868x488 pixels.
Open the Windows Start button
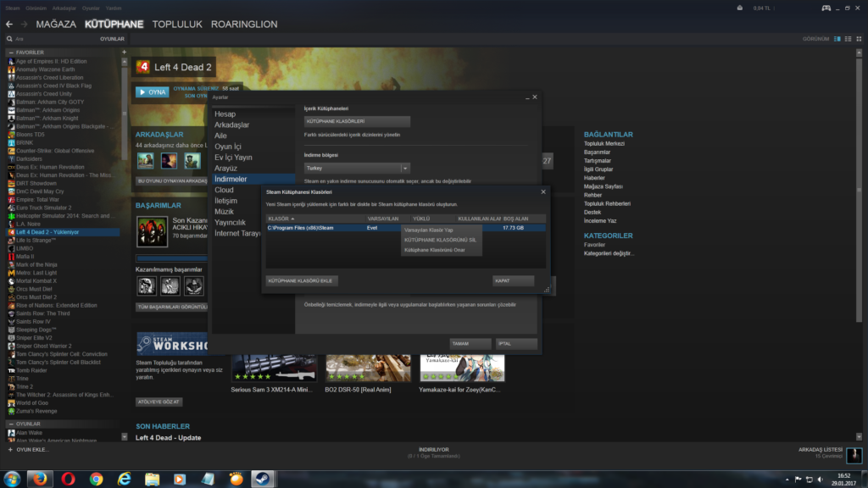coord(12,479)
